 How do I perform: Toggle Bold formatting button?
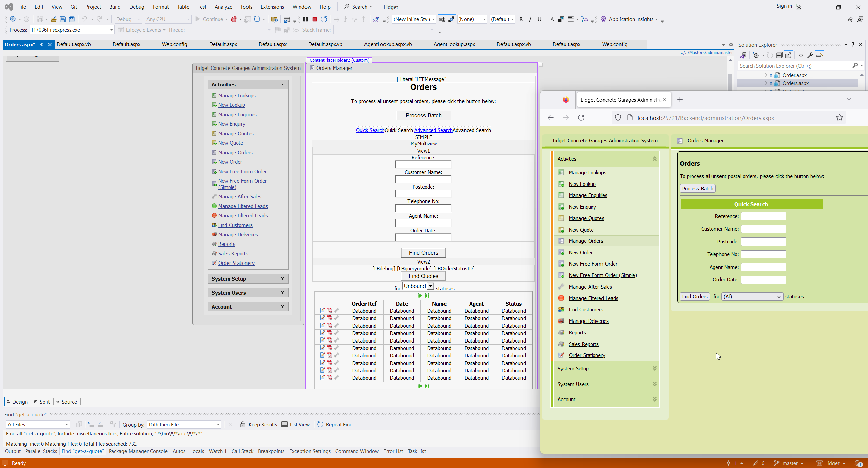tap(521, 19)
